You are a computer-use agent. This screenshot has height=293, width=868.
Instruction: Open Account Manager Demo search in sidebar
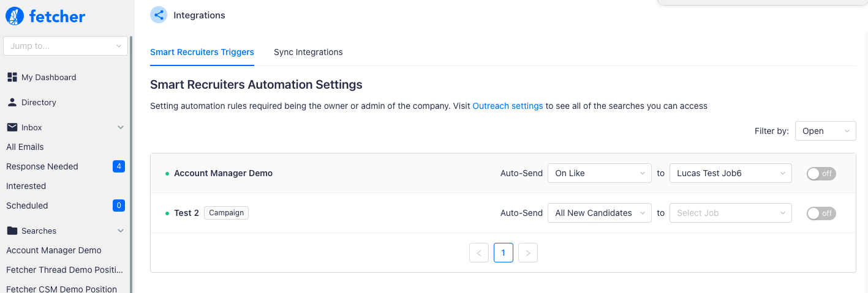point(54,250)
